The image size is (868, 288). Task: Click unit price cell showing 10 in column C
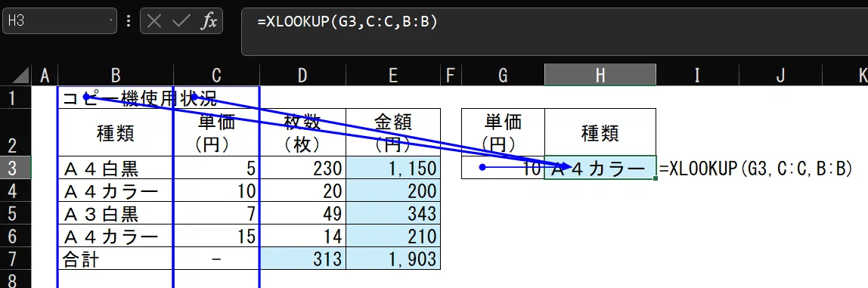point(216,190)
